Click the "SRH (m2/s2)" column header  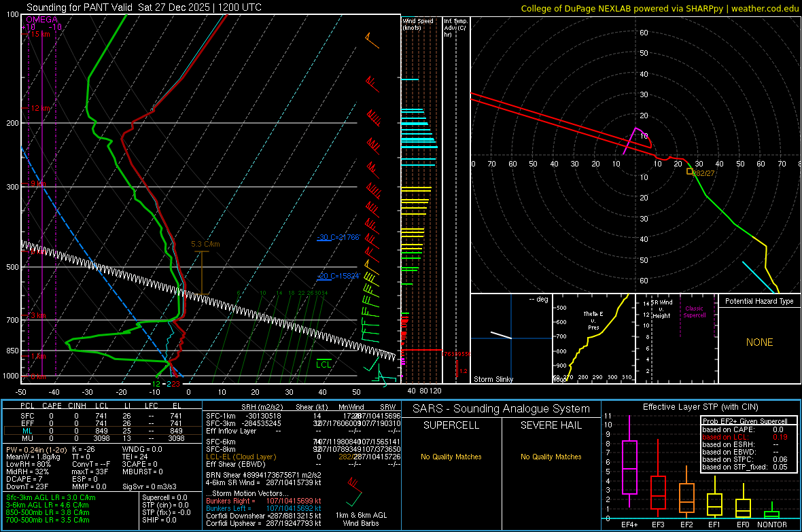pos(262,407)
